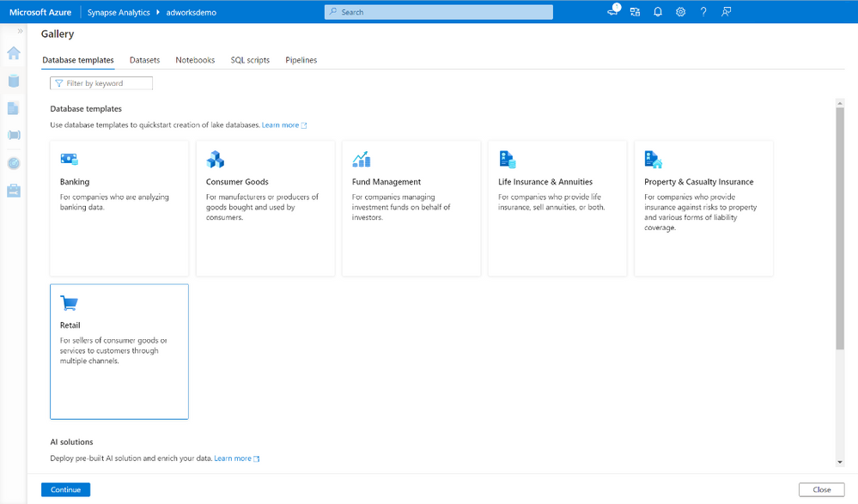Open the feedback person icon
The width and height of the screenshot is (858, 504).
[x=726, y=12]
